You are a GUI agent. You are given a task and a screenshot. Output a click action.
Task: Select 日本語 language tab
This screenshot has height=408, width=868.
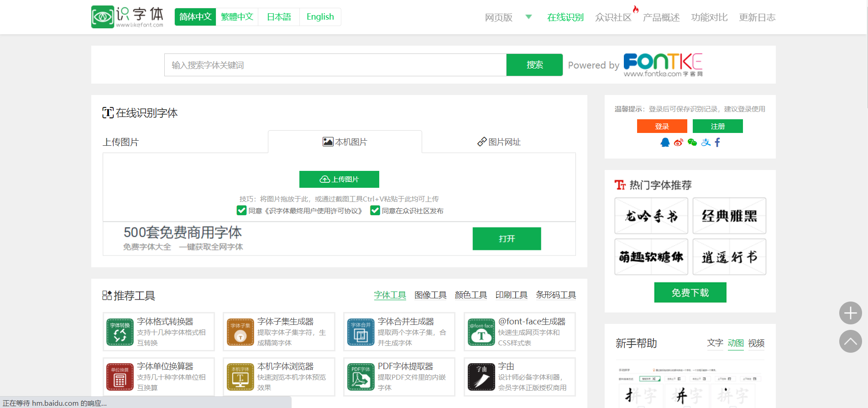coord(279,17)
